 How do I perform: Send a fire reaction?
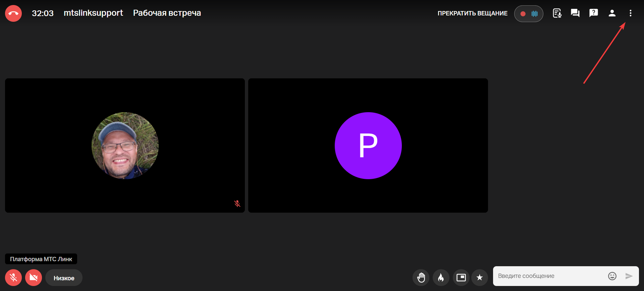click(441, 278)
